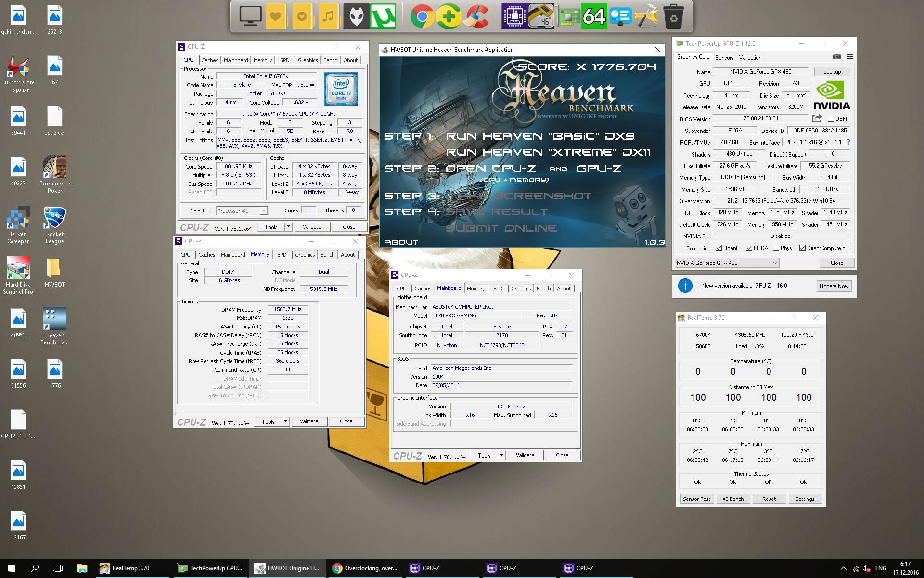Open CCleaner from the top dock

pos(476,16)
